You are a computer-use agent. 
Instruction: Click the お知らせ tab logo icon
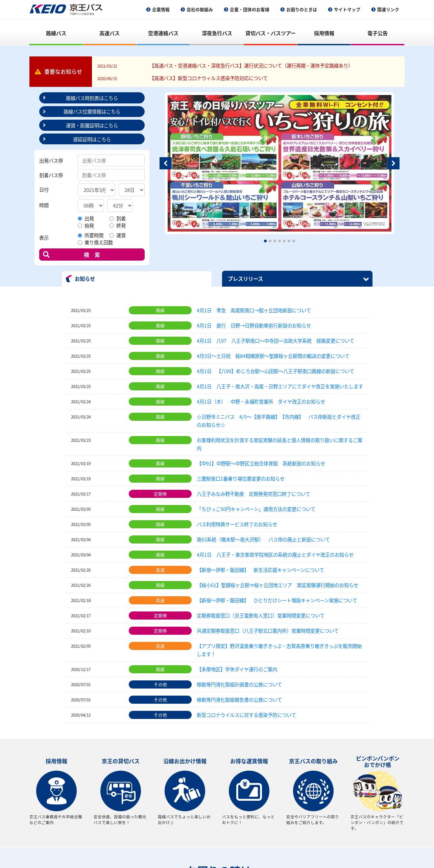tap(69, 279)
